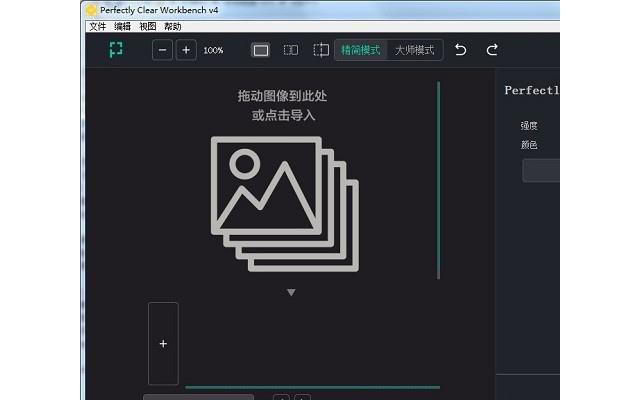Image resolution: width=640 pixels, height=400 pixels.
Task: Click the vertical scrollbar beside the import area
Action: [439, 180]
